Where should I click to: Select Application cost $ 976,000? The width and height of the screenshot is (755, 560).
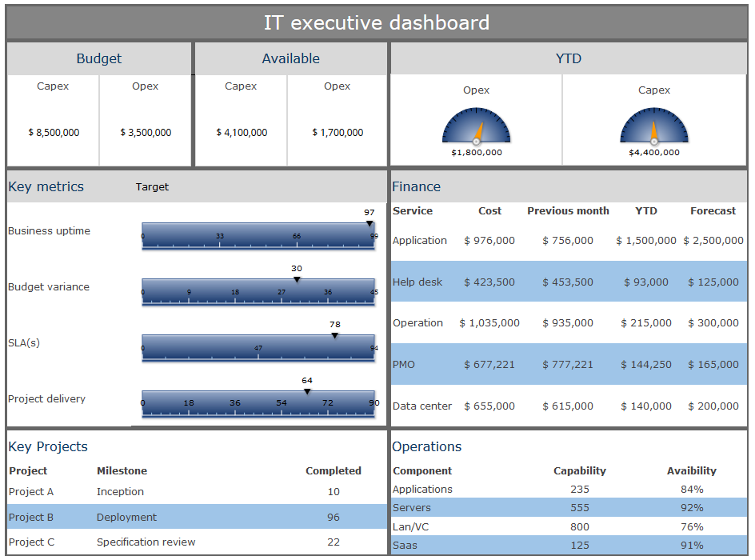489,240
